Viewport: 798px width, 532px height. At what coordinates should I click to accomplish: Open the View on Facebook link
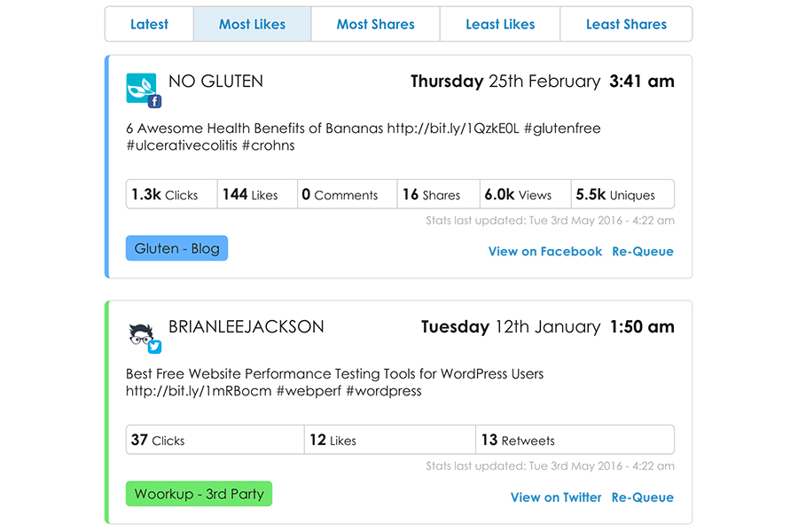tap(545, 252)
